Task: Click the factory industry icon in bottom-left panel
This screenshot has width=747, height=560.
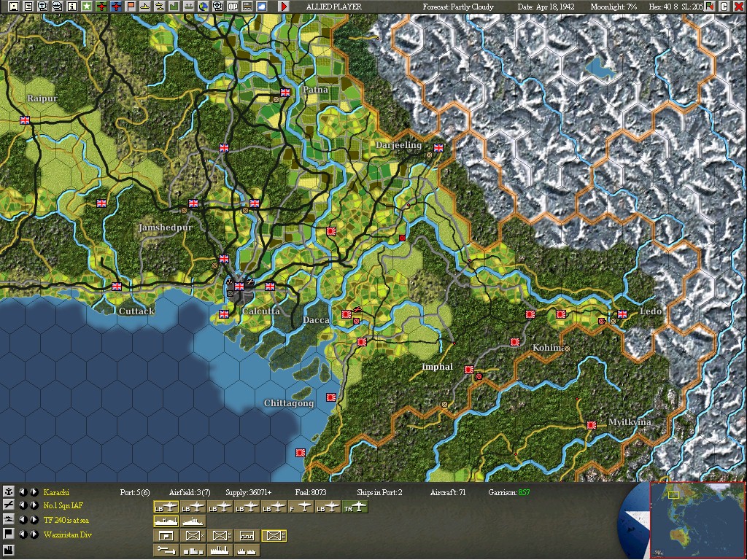Action: click(9, 551)
